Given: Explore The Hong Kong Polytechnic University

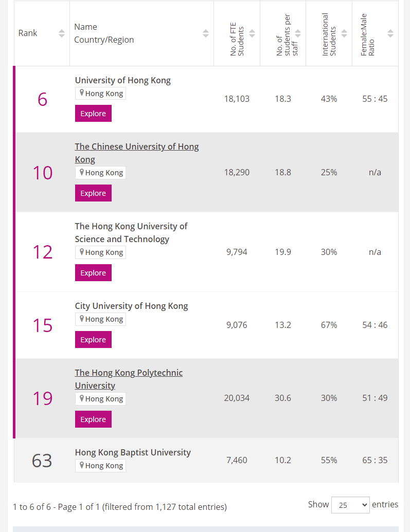Looking at the screenshot, I should pyautogui.click(x=93, y=419).
